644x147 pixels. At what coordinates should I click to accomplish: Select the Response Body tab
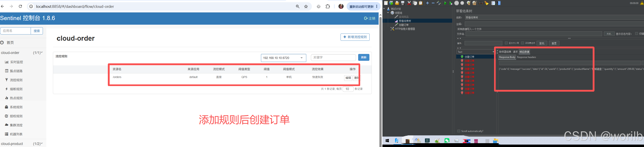tap(507, 57)
